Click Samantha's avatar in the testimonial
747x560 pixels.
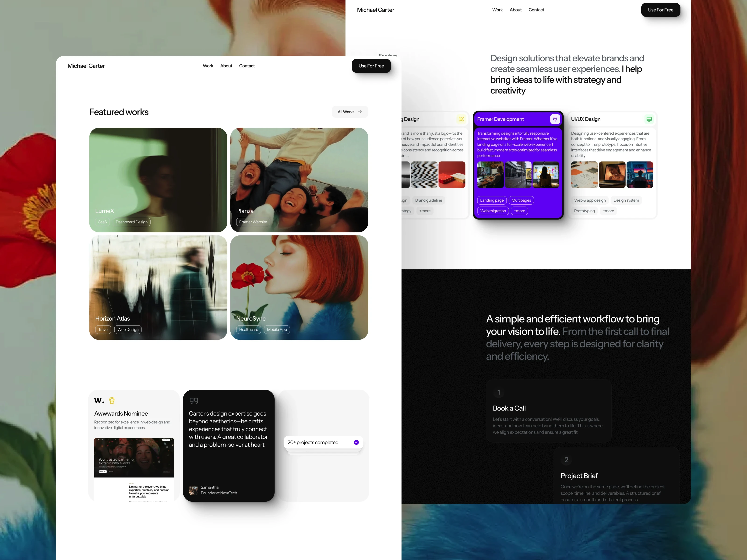point(193,490)
